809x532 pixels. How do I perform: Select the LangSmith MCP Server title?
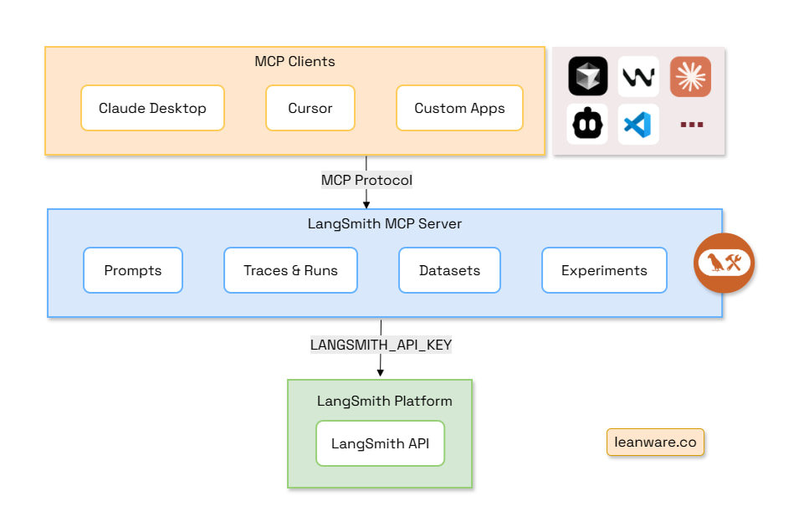click(x=384, y=223)
